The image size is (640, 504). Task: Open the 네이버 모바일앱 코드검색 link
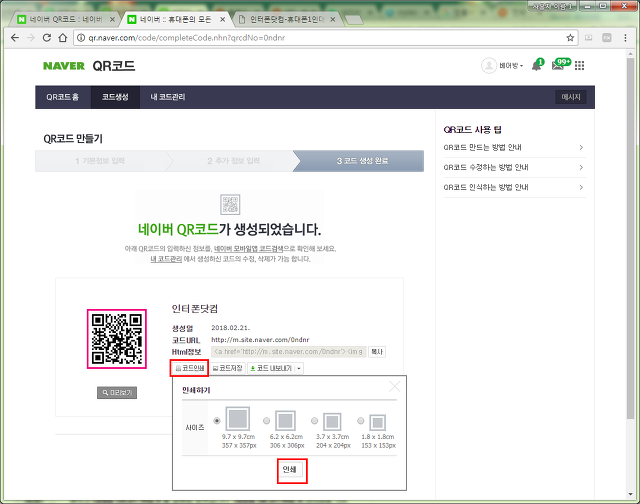pos(249,249)
